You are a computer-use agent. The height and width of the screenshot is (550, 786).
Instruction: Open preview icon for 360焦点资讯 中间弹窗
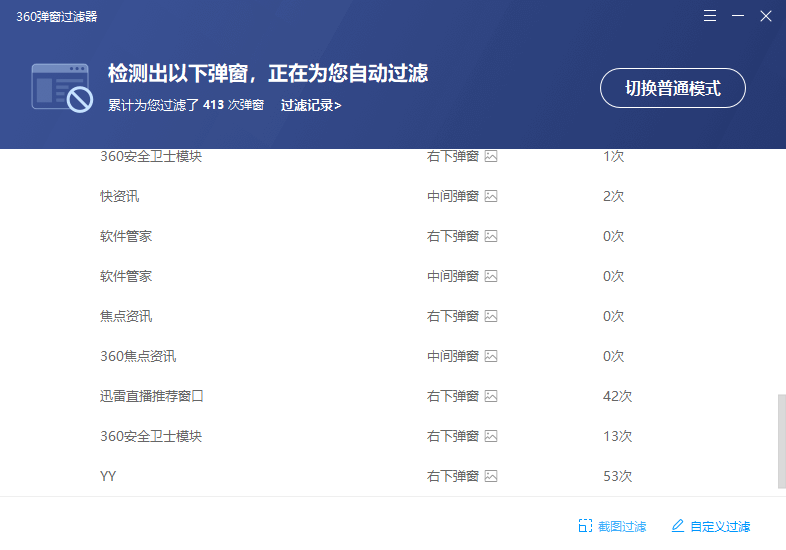491,356
